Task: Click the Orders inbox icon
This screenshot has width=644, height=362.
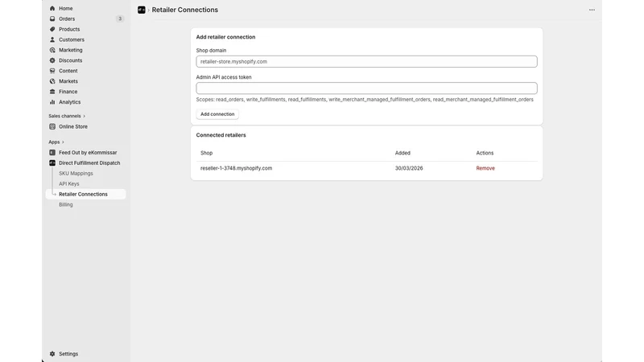Action: pyautogui.click(x=52, y=19)
